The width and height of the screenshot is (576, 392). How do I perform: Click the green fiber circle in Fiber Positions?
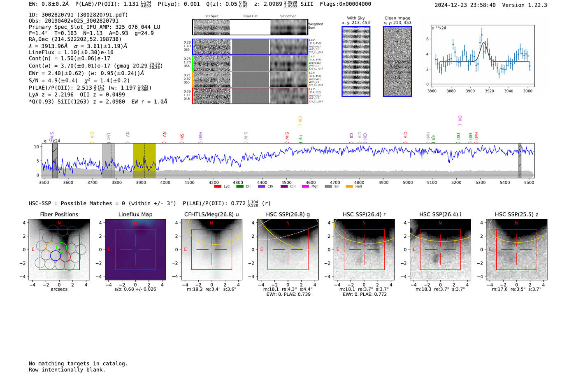point(61,248)
